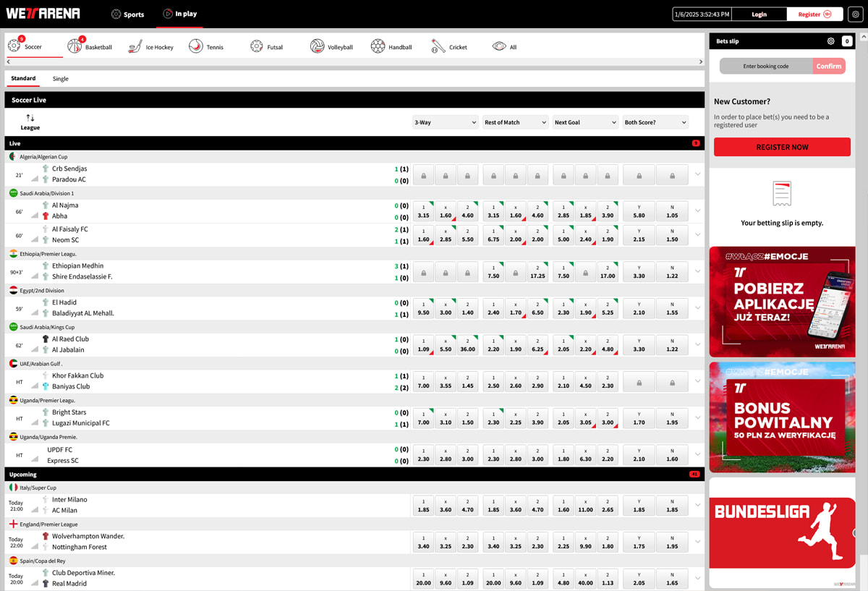Viewport: 868px width, 591px height.
Task: Click the Login button
Action: pos(759,14)
